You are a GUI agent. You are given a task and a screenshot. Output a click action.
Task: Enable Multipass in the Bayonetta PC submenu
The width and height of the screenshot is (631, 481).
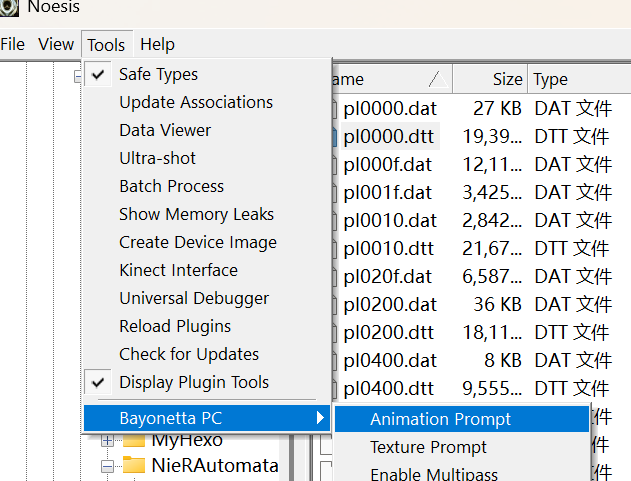pyautogui.click(x=433, y=474)
